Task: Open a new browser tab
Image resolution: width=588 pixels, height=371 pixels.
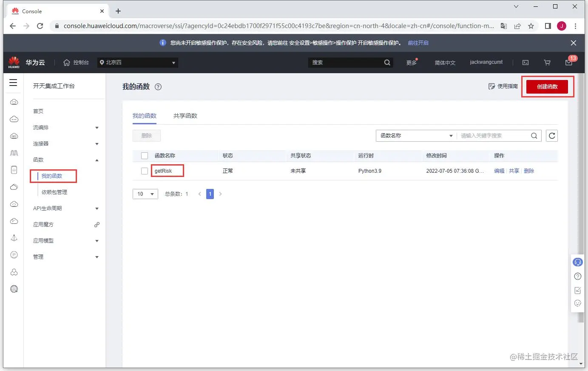Action: click(118, 11)
